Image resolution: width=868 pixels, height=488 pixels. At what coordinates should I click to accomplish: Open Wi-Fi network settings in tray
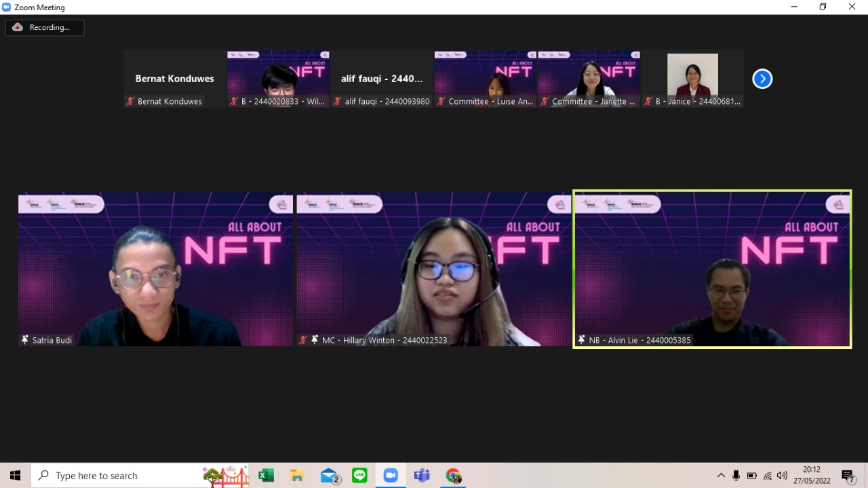tap(768, 476)
